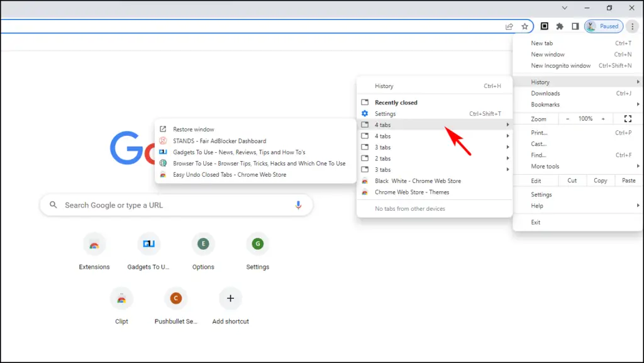Click the 100% zoom level value
The height and width of the screenshot is (363, 644).
586,119
